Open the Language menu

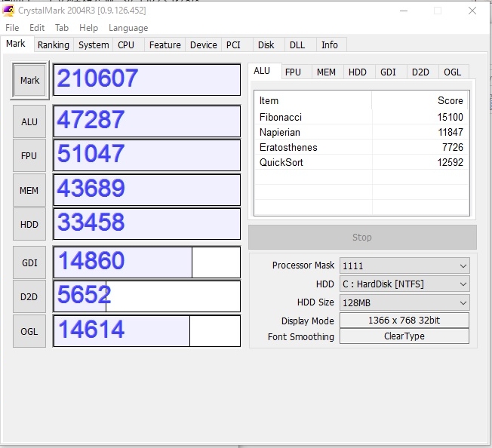point(128,28)
